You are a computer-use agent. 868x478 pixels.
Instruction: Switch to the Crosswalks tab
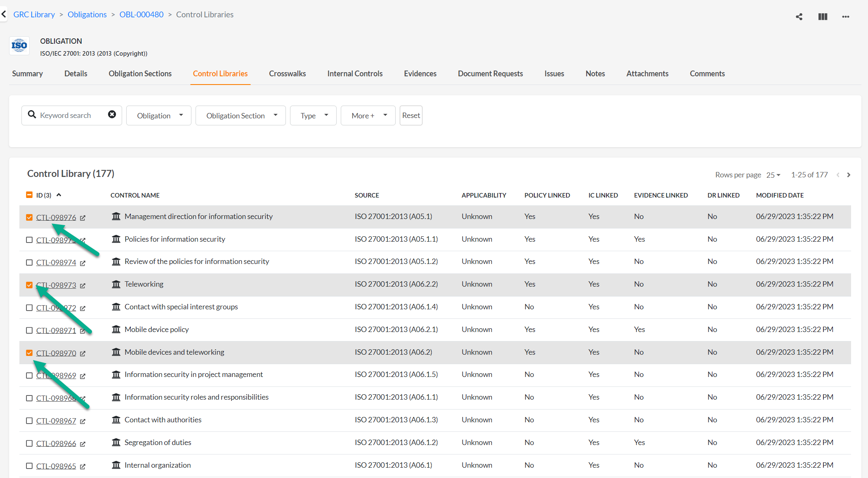287,73
